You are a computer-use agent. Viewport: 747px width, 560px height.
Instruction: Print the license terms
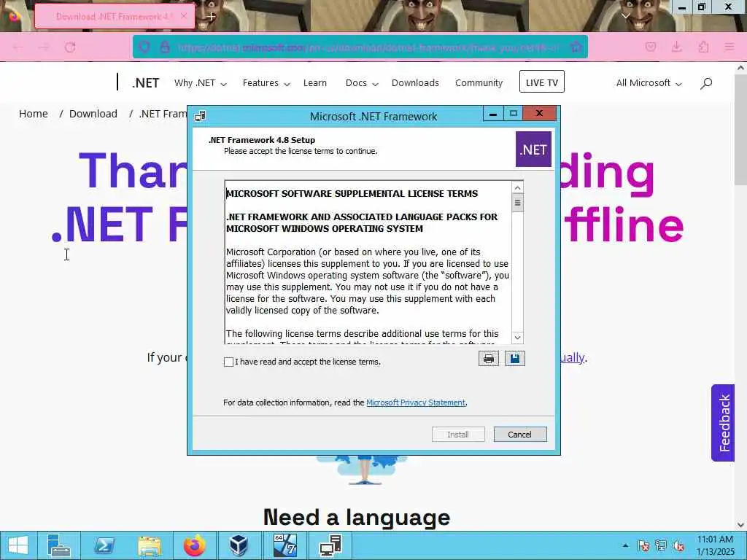(x=488, y=359)
